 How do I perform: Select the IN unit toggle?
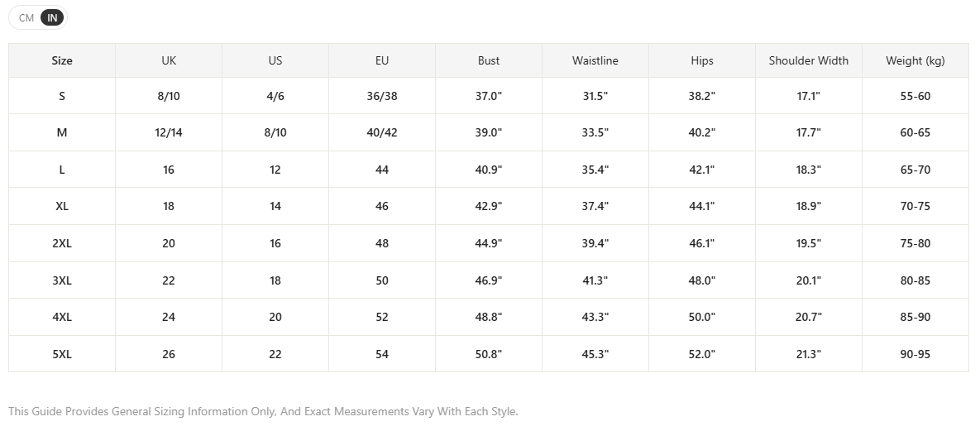[52, 17]
